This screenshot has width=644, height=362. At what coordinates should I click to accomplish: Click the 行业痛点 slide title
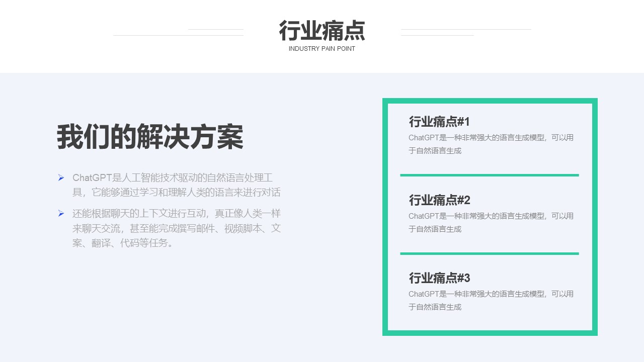(322, 31)
